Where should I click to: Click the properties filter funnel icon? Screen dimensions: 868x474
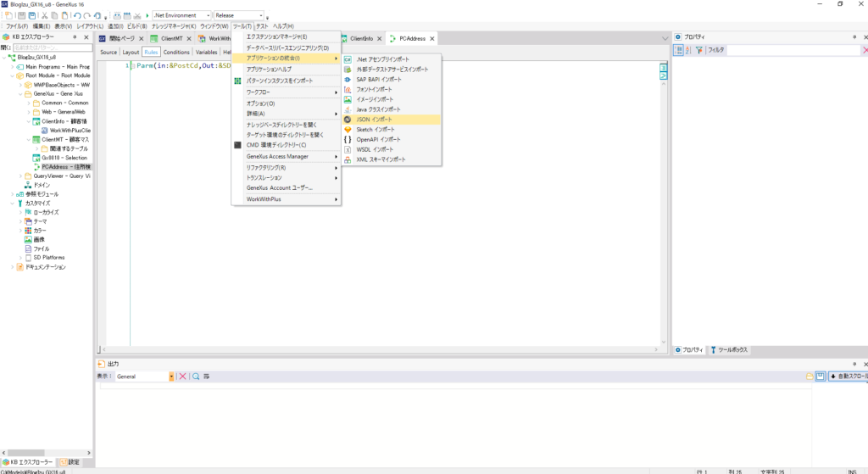point(699,50)
